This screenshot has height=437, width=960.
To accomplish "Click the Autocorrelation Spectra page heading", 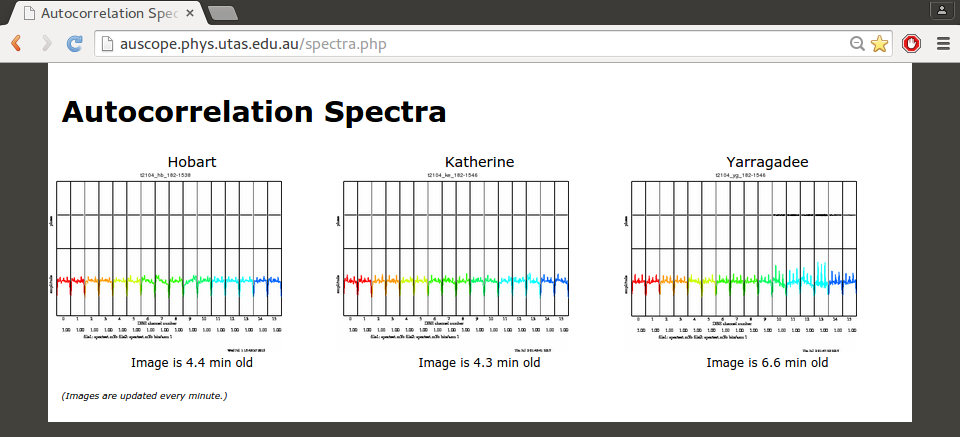I will tap(254, 112).
